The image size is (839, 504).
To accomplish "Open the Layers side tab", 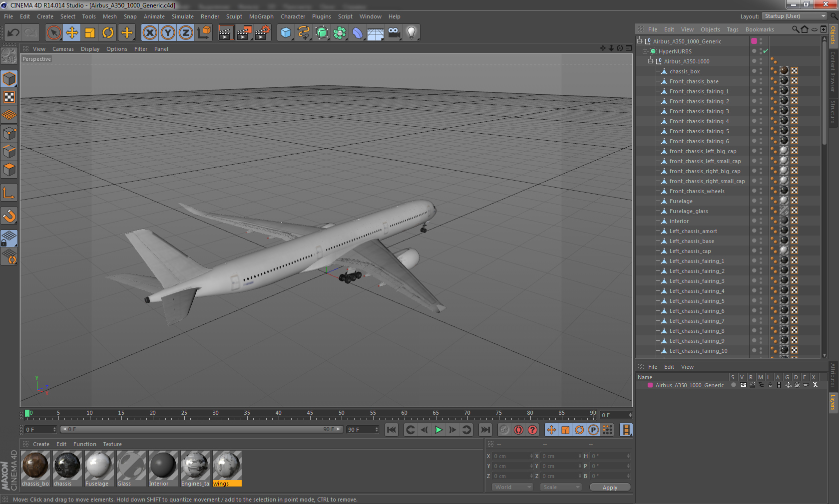I will pos(833,403).
